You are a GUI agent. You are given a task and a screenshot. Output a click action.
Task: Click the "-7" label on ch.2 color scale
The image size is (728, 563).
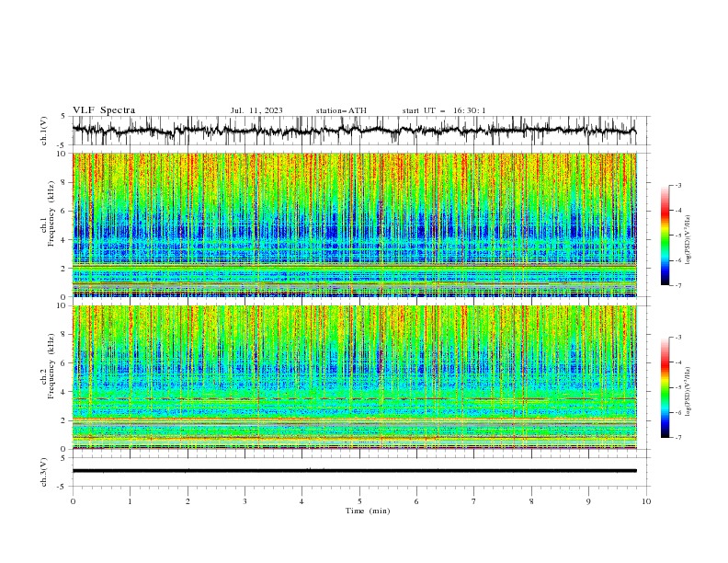(677, 438)
